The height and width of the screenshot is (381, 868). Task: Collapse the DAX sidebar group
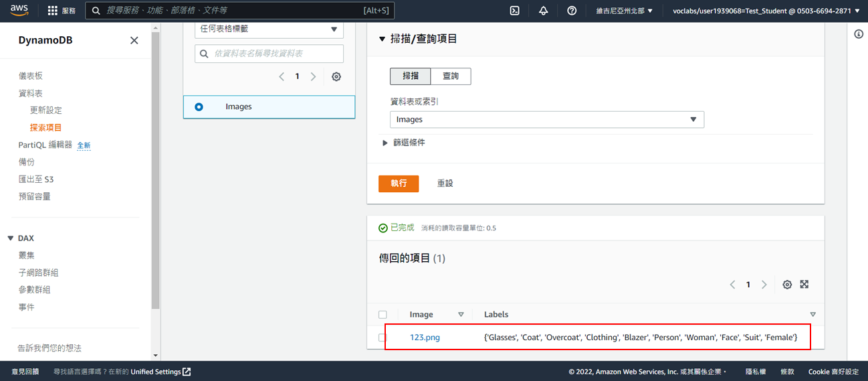tap(11, 238)
